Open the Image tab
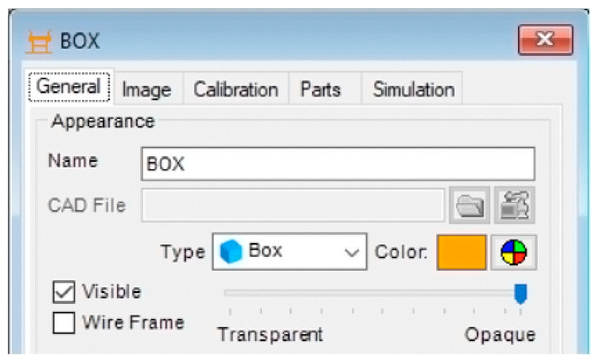The width and height of the screenshot is (599, 364). click(147, 90)
